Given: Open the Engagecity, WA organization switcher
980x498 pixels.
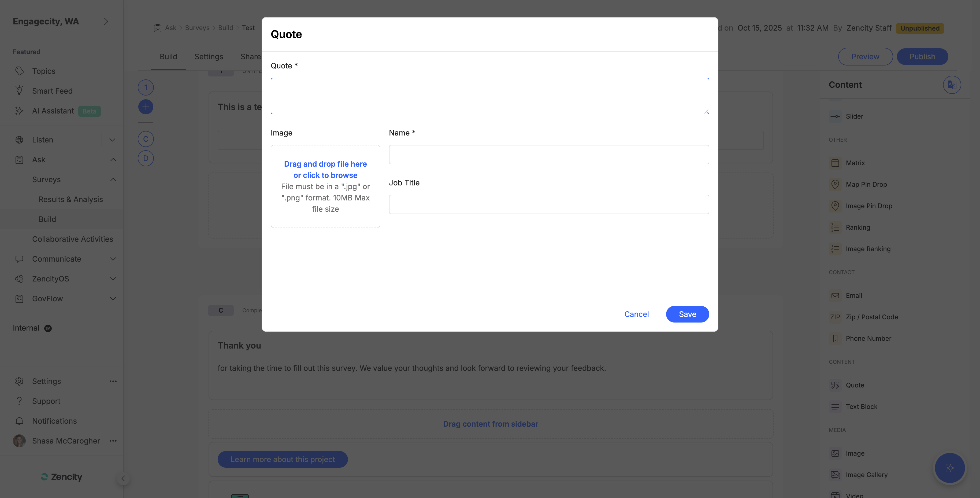Looking at the screenshot, I should pos(106,21).
